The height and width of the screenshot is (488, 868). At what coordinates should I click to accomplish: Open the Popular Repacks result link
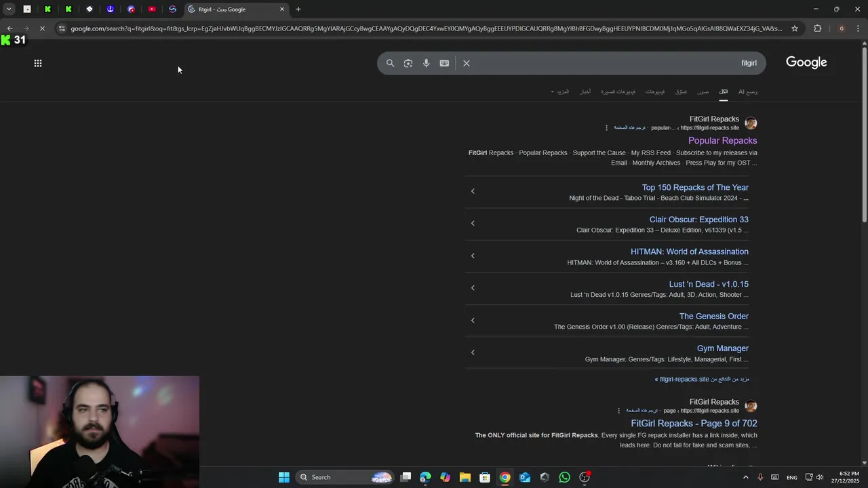click(x=722, y=140)
